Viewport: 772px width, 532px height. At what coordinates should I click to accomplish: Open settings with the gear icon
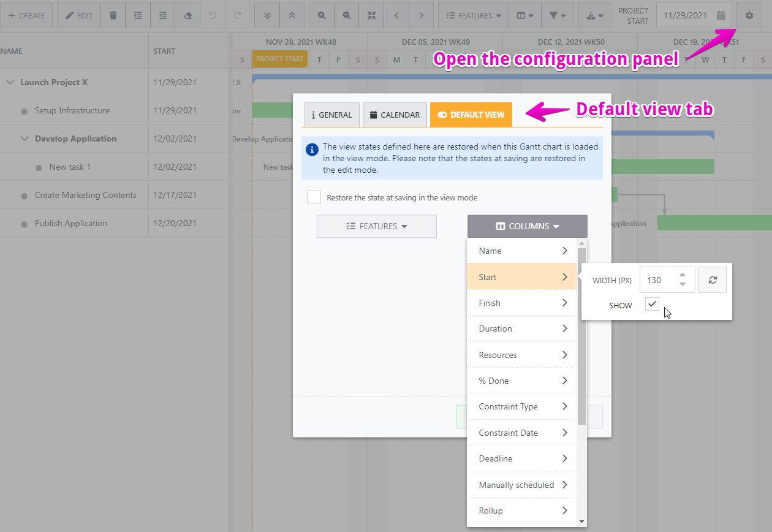(749, 15)
